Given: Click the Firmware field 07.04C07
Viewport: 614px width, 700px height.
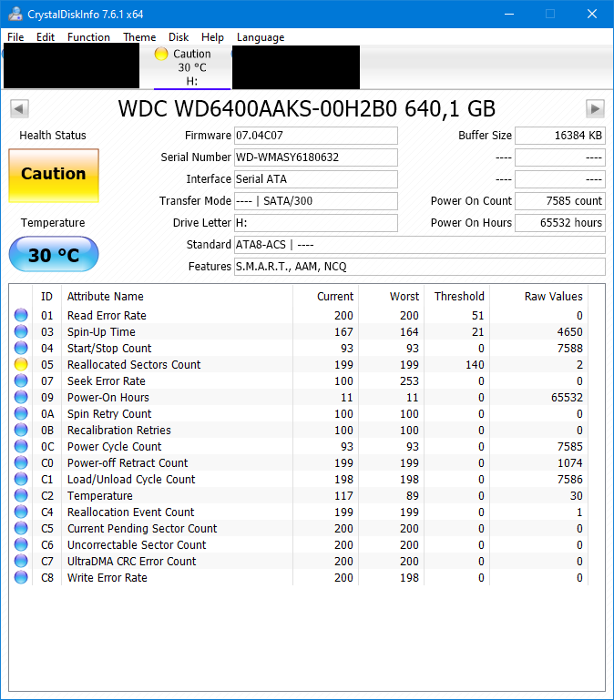Looking at the screenshot, I should (x=316, y=136).
